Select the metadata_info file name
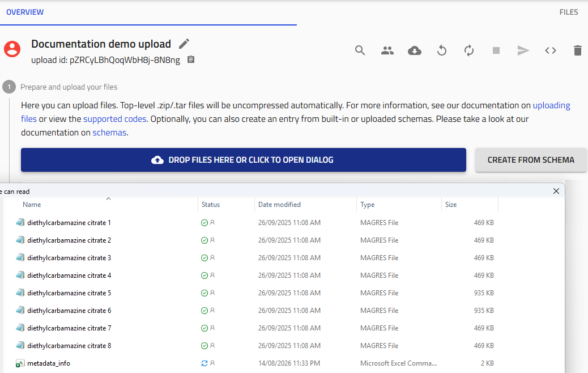 [x=49, y=363]
